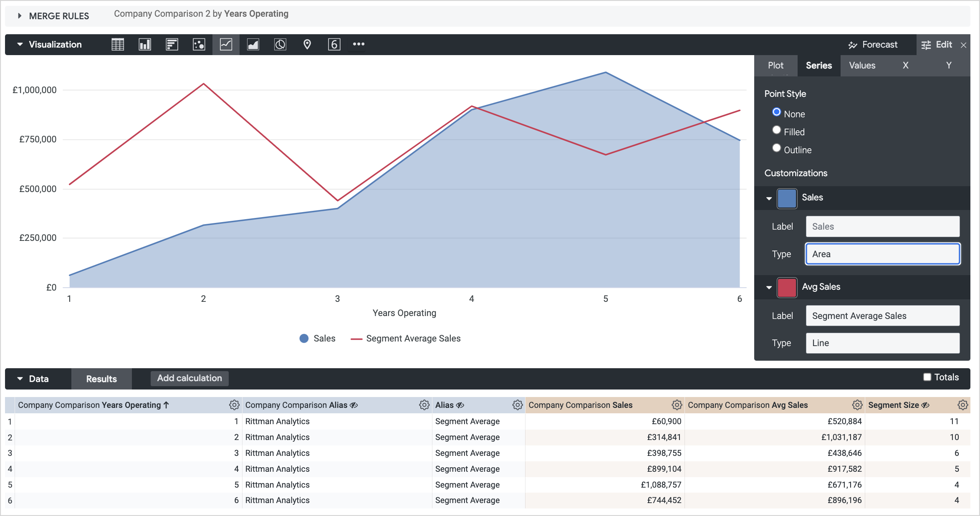The image size is (980, 516).
Task: Click the Add calculation button
Action: [x=189, y=378]
